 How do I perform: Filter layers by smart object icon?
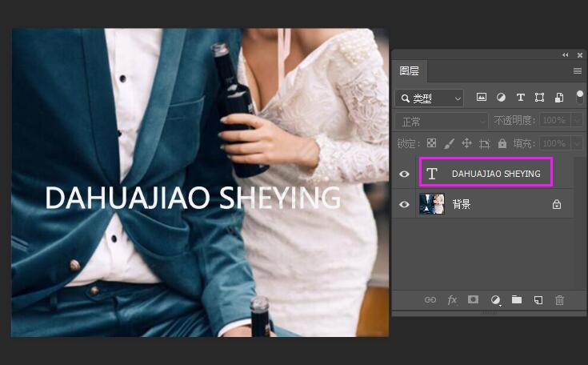558,98
